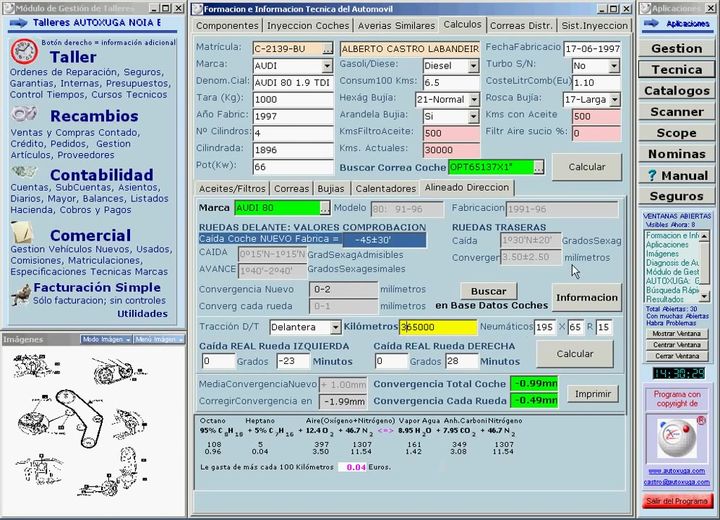Image resolution: width=720 pixels, height=520 pixels.
Task: Select 'Diagnosis de Au' in Ventanas Abiertas list
Action: pyautogui.click(x=672, y=263)
